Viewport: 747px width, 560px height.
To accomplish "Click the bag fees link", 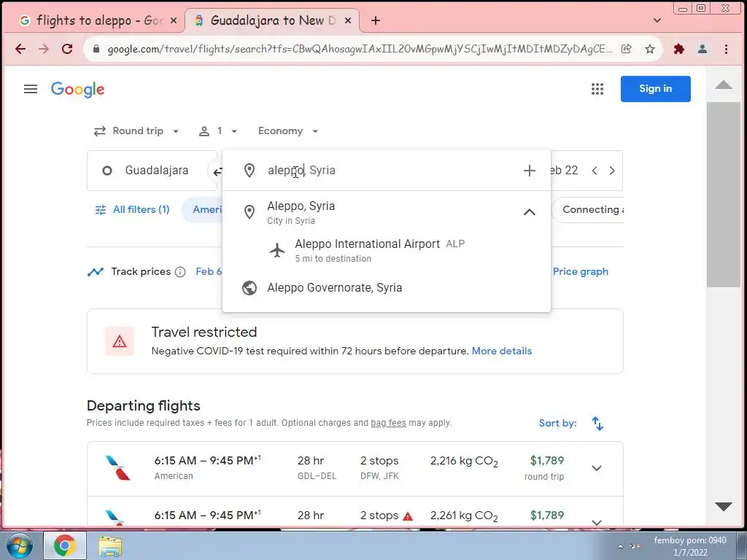I will coord(388,423).
